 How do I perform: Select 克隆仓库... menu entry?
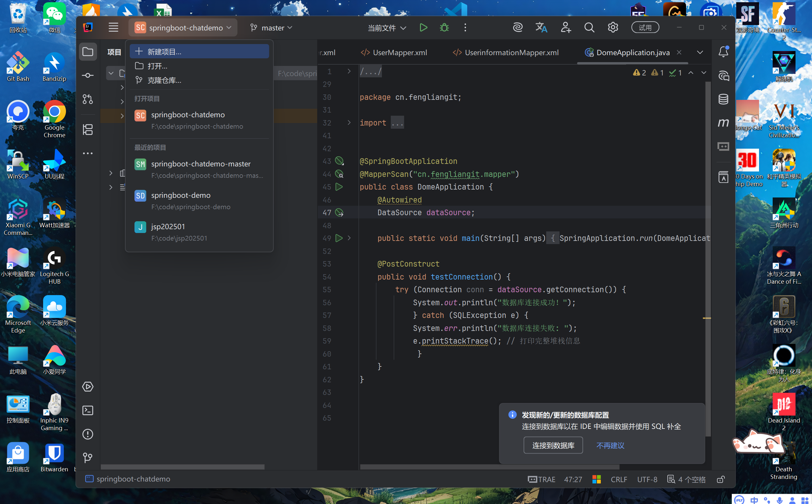(x=199, y=80)
